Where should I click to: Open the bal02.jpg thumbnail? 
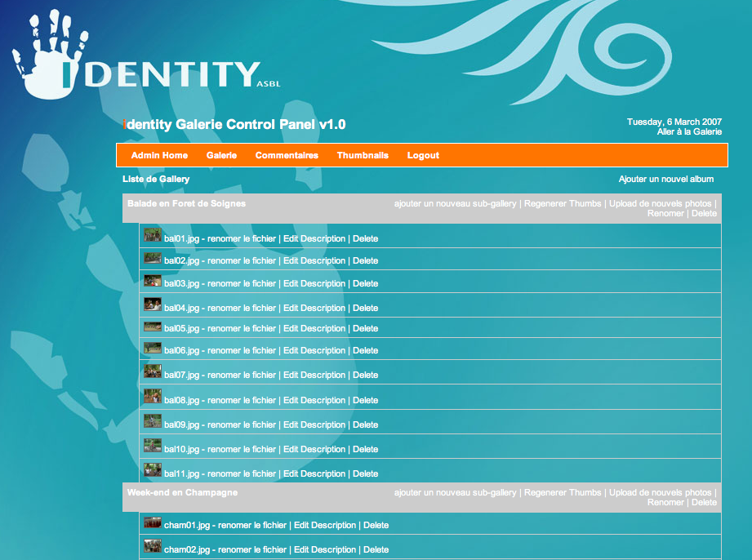pyautogui.click(x=153, y=259)
